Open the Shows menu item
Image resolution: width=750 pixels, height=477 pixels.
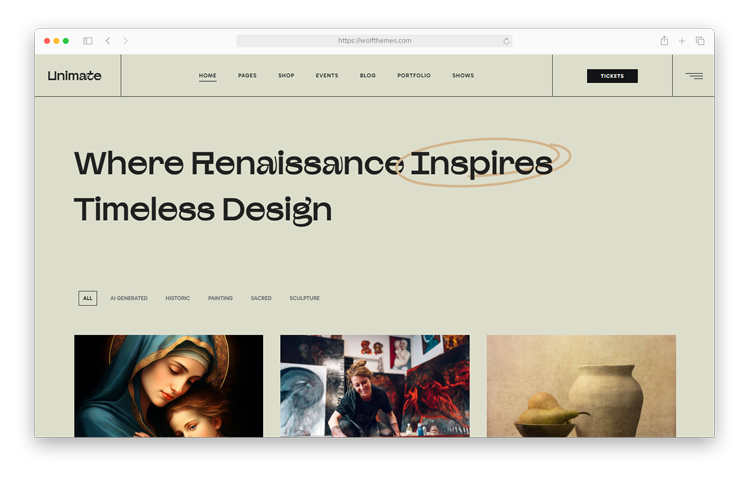tap(463, 76)
